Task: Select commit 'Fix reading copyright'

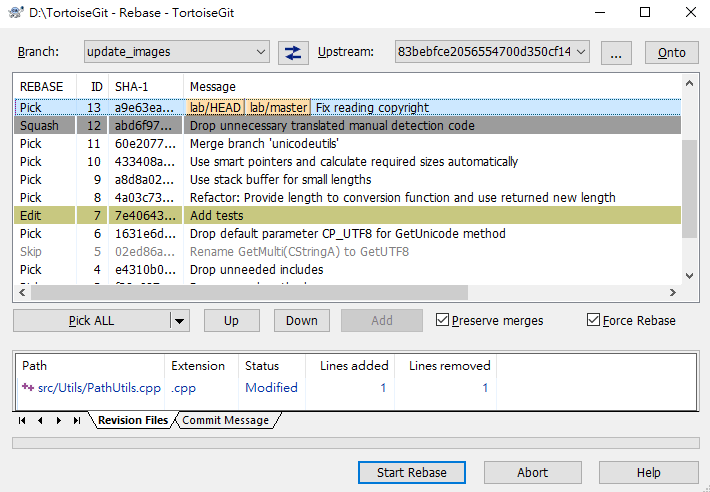Action: [348, 108]
